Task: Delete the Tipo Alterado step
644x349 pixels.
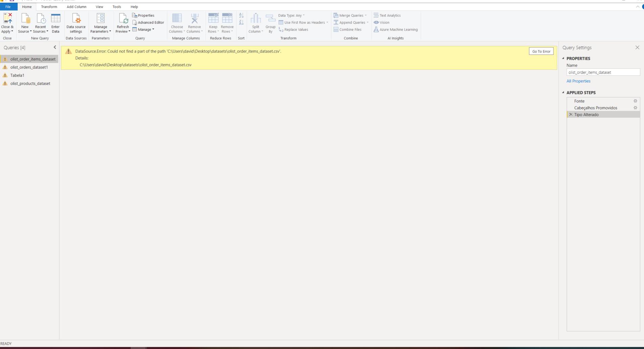Action: [571, 114]
